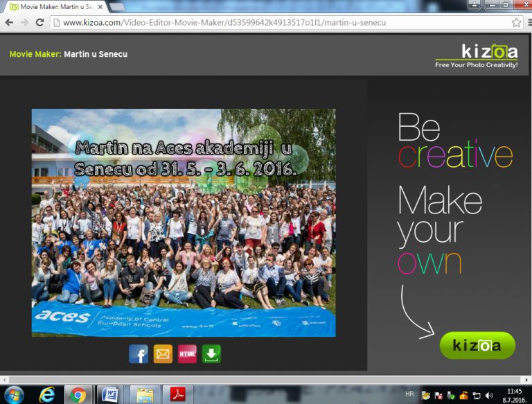Get the HTML embed code

(187, 354)
